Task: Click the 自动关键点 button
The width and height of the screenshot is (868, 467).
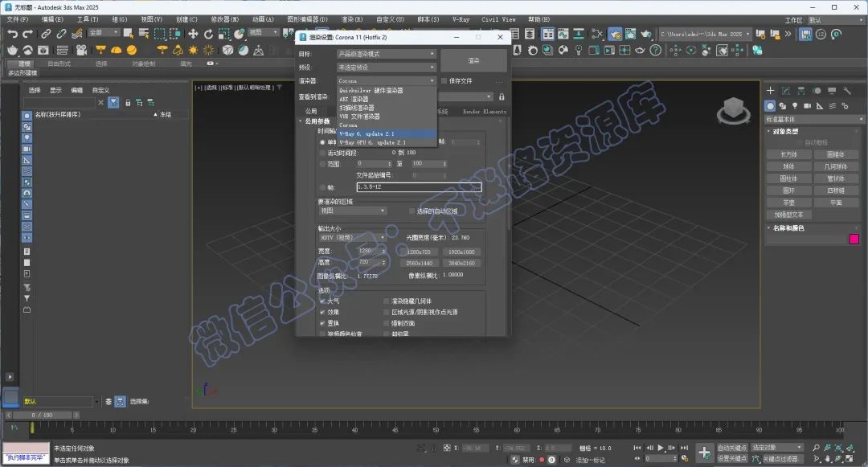Action: 732,448
